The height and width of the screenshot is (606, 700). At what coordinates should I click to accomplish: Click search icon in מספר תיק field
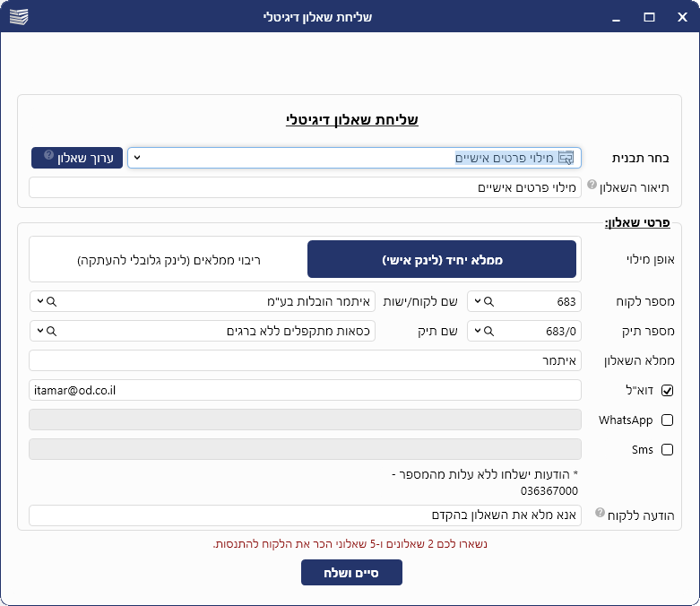489,332
